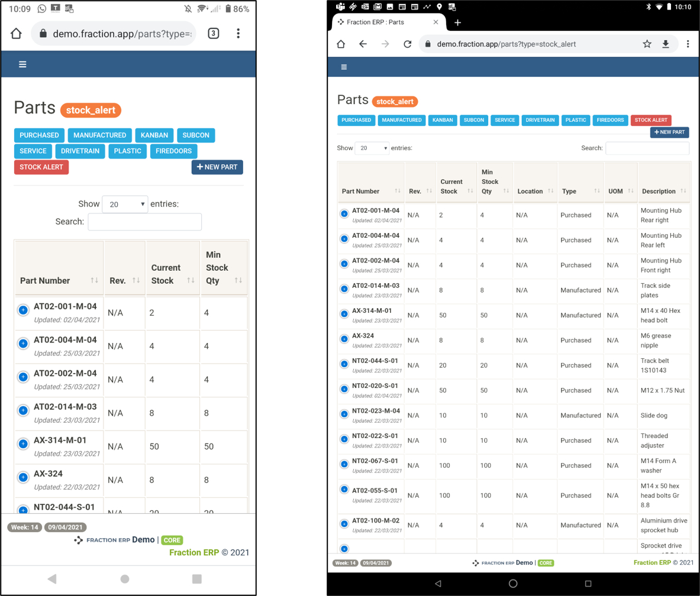The width and height of the screenshot is (700, 596).
Task: Click the Search input field on the tablet view
Action: (x=647, y=148)
